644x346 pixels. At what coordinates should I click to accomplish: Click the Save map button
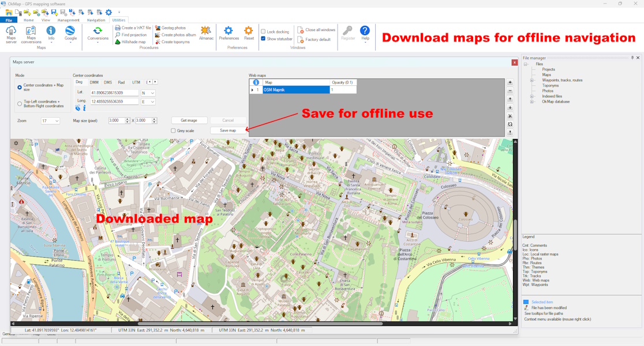click(x=228, y=130)
